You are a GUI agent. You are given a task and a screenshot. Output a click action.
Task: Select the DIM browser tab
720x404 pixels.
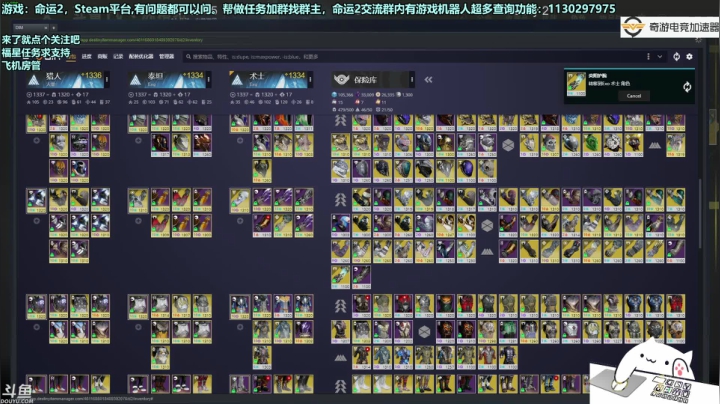pos(31,28)
